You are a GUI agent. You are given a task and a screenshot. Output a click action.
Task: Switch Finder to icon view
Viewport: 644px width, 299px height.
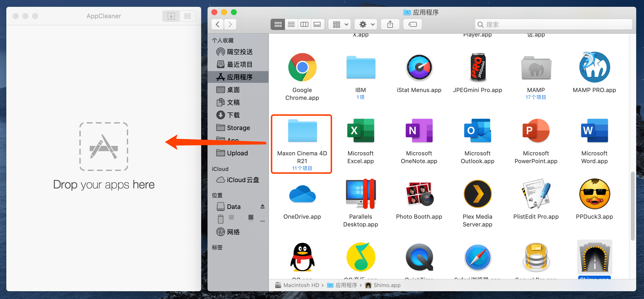coord(278,24)
